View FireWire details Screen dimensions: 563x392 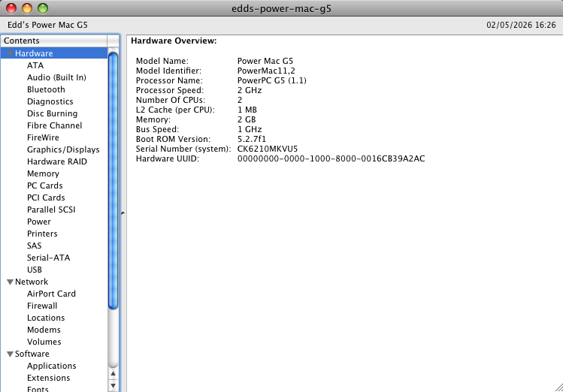point(43,137)
